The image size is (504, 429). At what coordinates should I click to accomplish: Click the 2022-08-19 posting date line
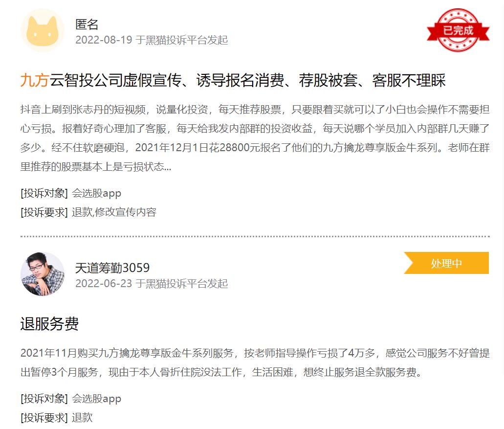point(152,40)
